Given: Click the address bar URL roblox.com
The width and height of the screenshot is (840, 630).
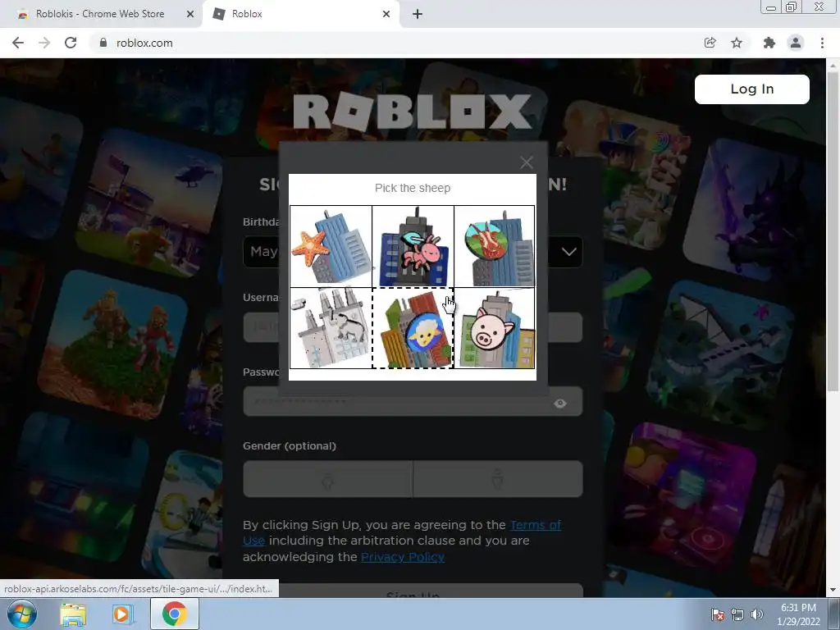Looking at the screenshot, I should tap(144, 43).
